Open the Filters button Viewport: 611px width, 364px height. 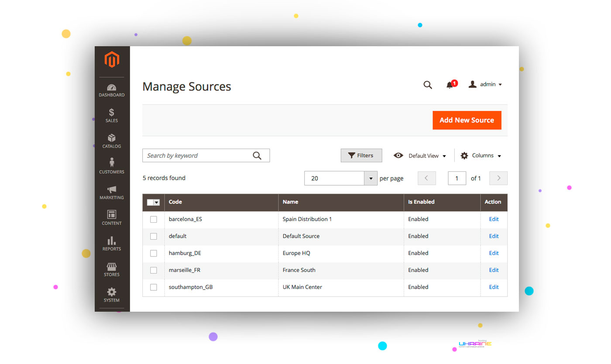[x=361, y=156]
